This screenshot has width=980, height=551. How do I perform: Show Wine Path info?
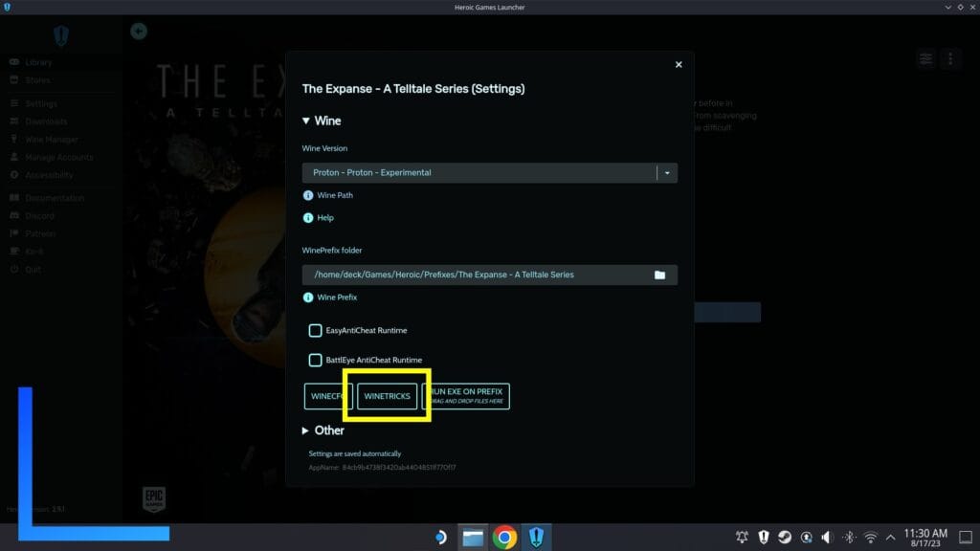327,195
